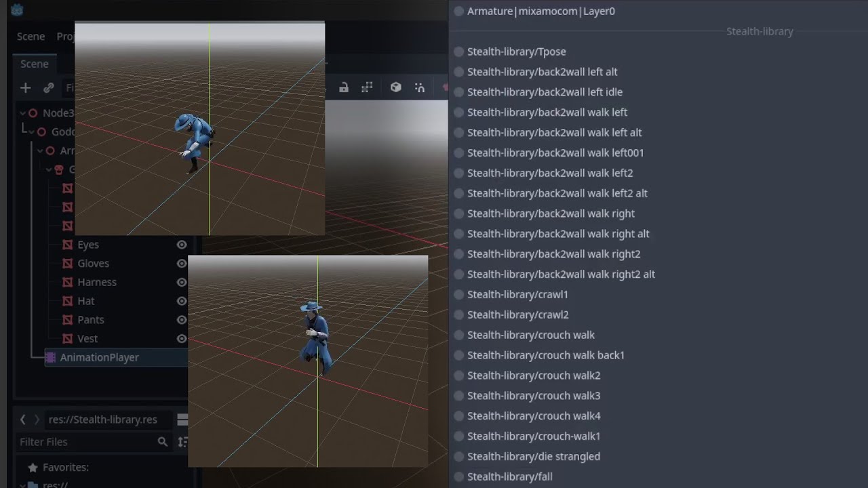
Task: Click the Node3D root node icon
Action: tap(33, 113)
